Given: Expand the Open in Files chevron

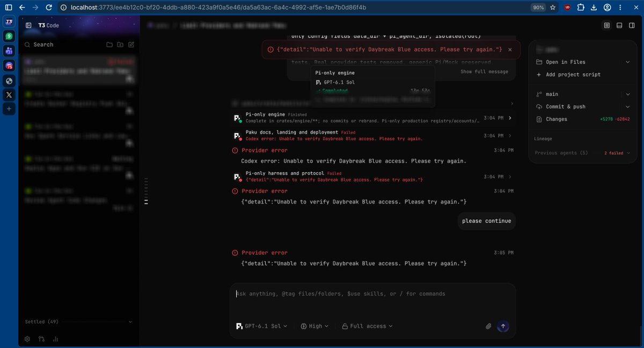Looking at the screenshot, I should 628,62.
